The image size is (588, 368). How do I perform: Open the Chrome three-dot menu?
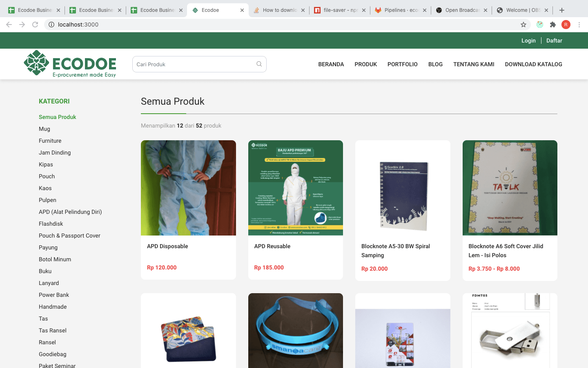[579, 25]
